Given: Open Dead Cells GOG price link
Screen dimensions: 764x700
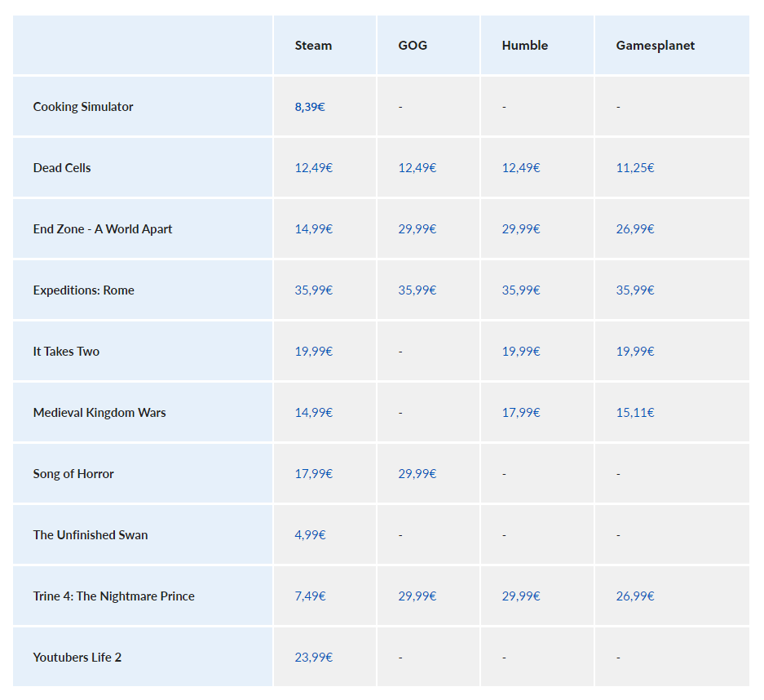Looking at the screenshot, I should pyautogui.click(x=417, y=168).
